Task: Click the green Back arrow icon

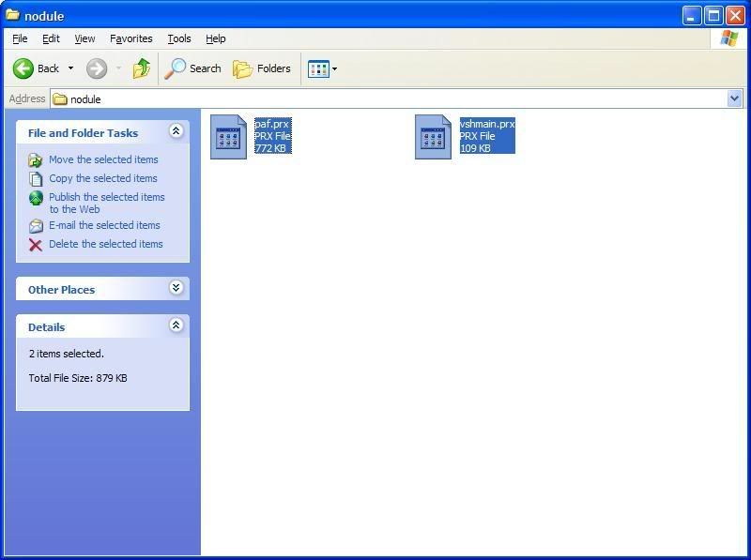Action: pyautogui.click(x=23, y=68)
